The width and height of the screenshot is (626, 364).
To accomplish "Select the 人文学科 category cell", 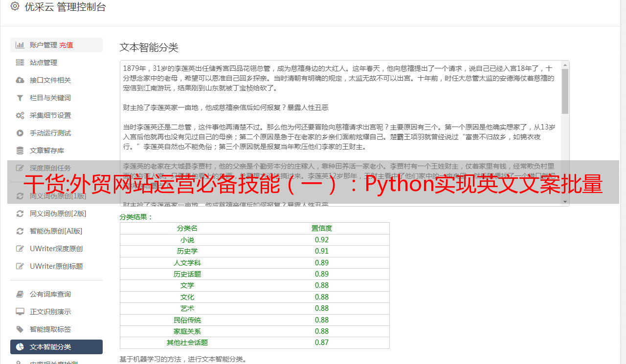I will click(x=187, y=263).
